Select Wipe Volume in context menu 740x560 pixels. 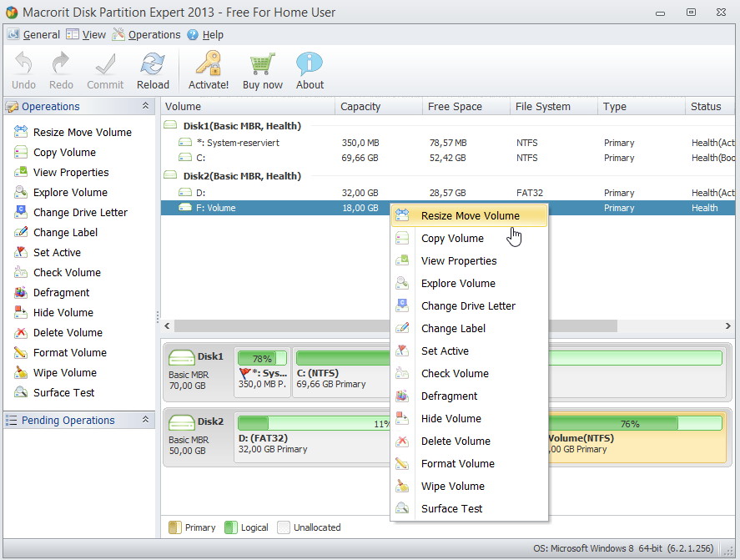tap(470, 487)
